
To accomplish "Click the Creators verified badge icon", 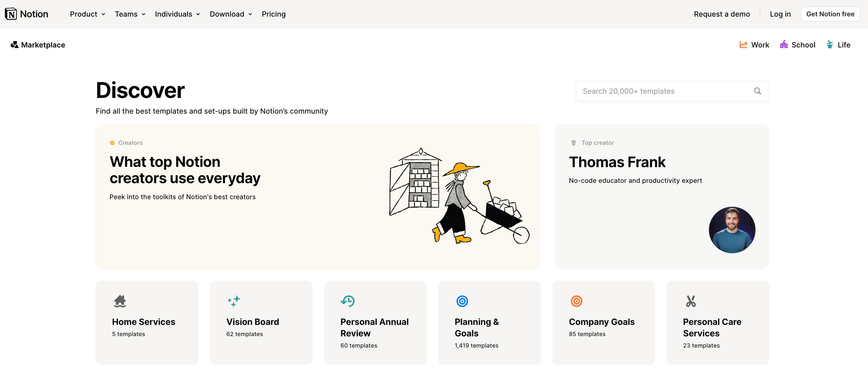I will point(112,143).
